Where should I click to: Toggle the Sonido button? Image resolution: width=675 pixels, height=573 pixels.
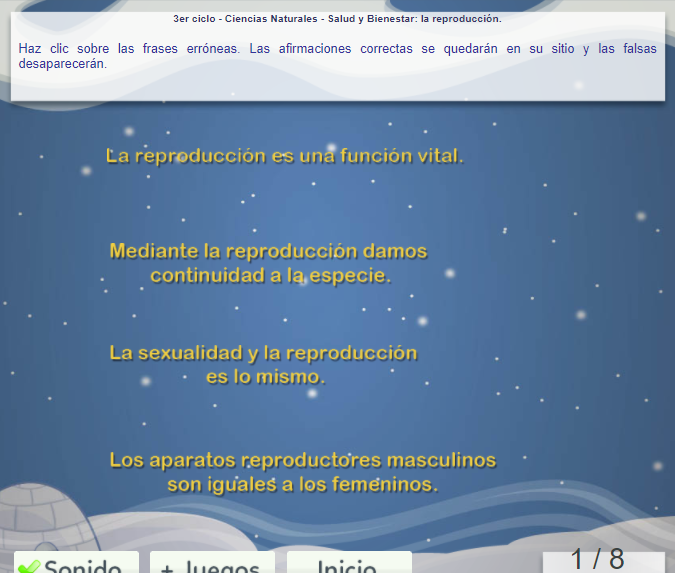click(x=76, y=562)
